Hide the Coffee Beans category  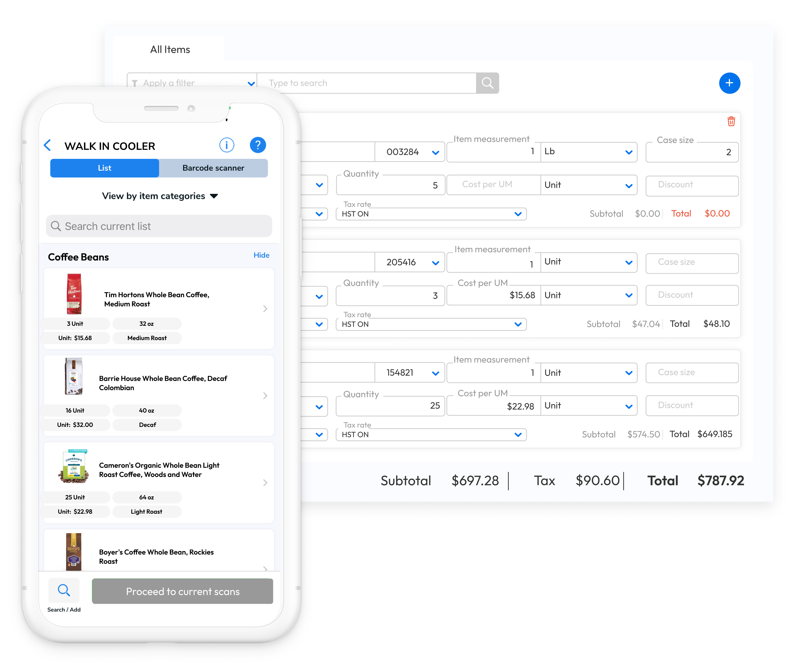(x=261, y=255)
